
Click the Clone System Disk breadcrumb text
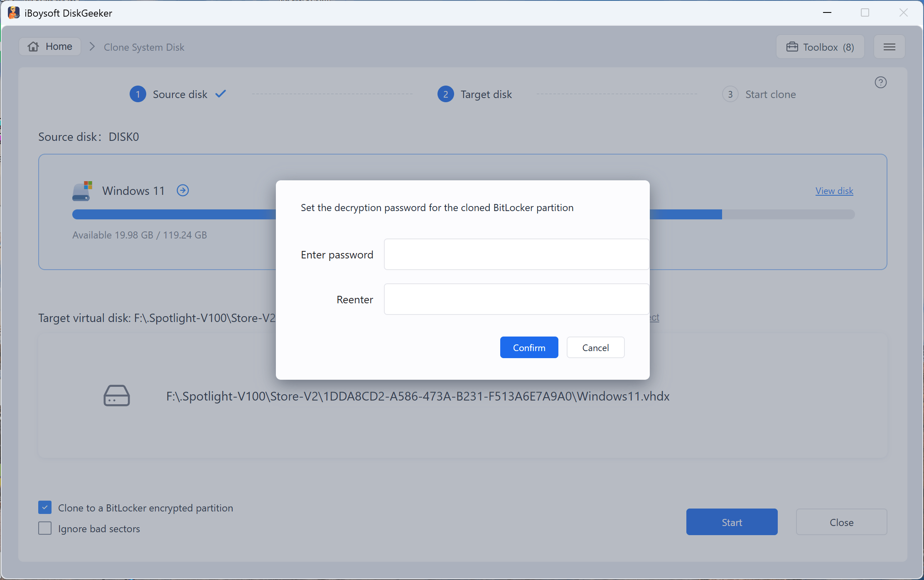point(144,47)
